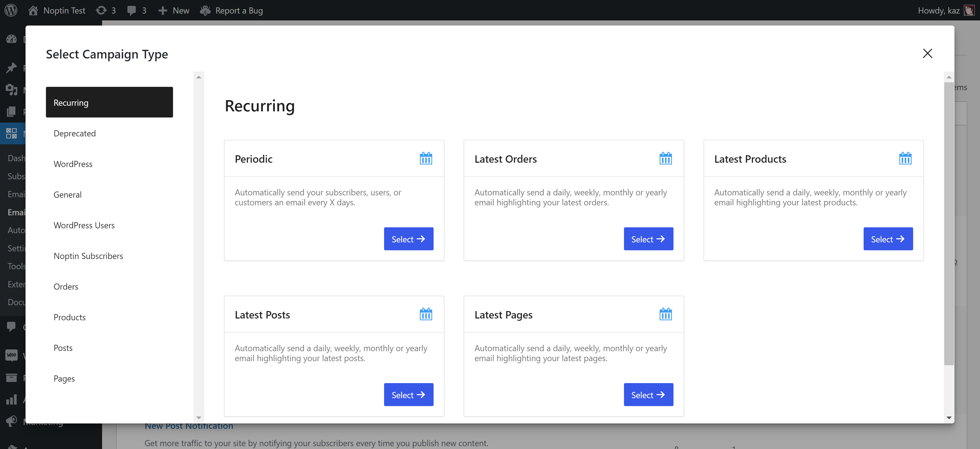Image resolution: width=980 pixels, height=449 pixels.
Task: Click the Latest Orders calendar icon
Action: [x=666, y=158]
